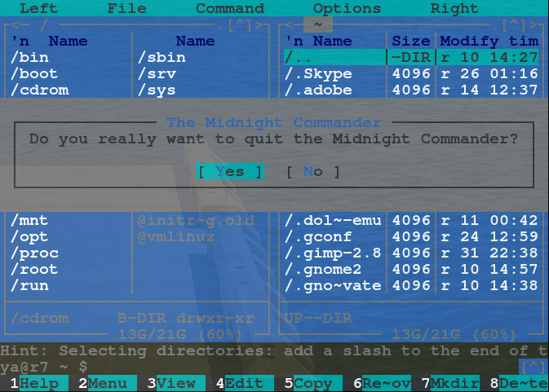The image size is (549, 392).
Task: Sort right panel by Name column
Action: [x=332, y=41]
